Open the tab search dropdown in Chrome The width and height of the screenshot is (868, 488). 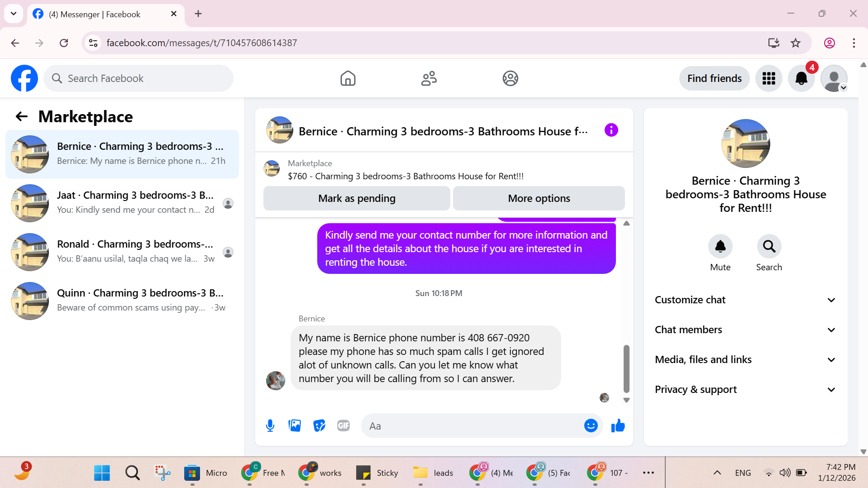(x=14, y=14)
